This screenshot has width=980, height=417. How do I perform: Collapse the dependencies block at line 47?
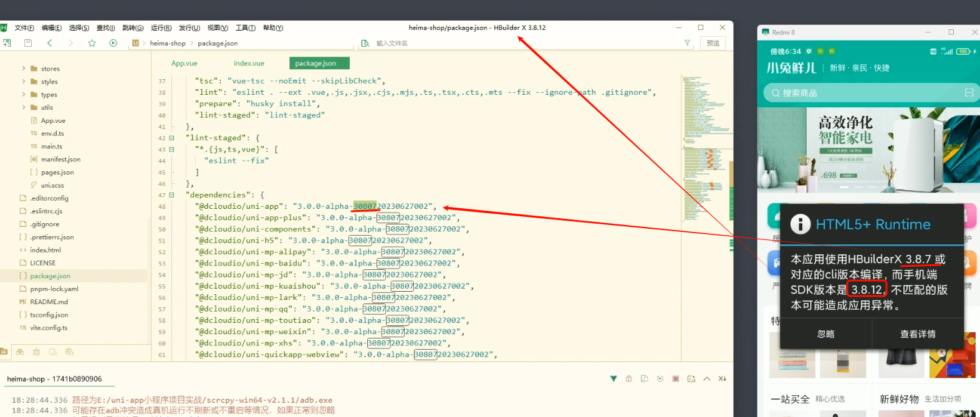(x=172, y=195)
